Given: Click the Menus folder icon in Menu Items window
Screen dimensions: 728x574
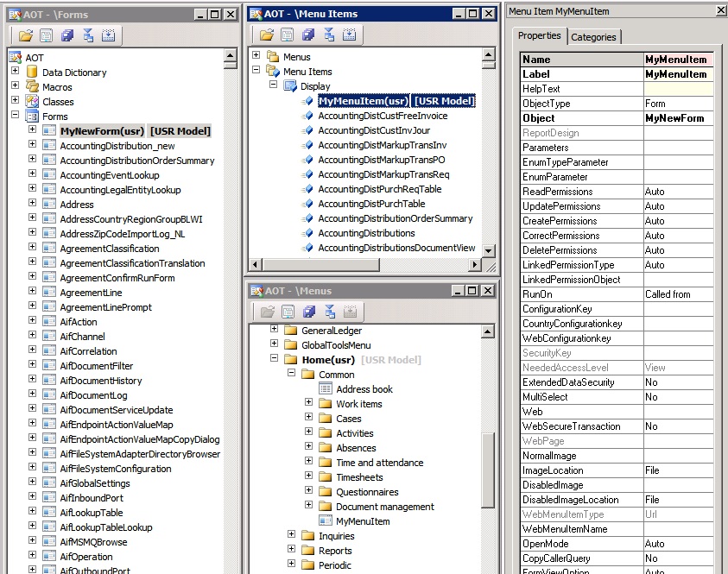Looking at the screenshot, I should point(273,57).
